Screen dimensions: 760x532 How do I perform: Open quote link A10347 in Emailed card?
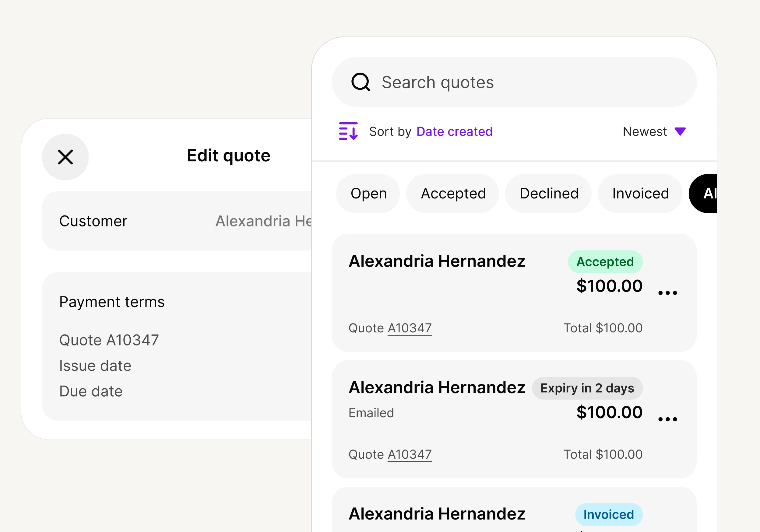coord(410,454)
